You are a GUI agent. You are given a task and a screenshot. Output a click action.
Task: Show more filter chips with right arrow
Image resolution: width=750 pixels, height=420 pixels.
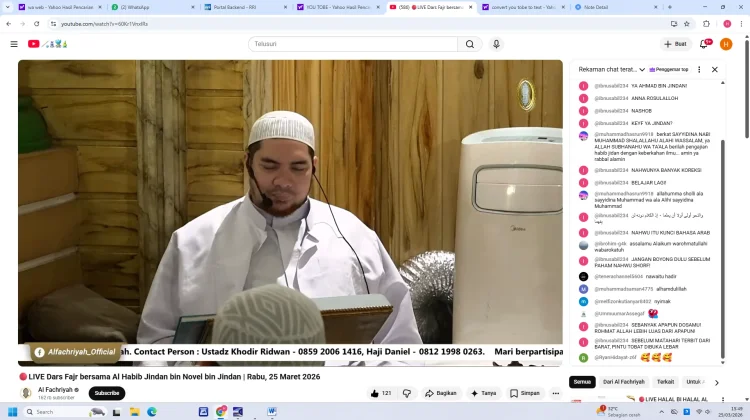point(717,382)
